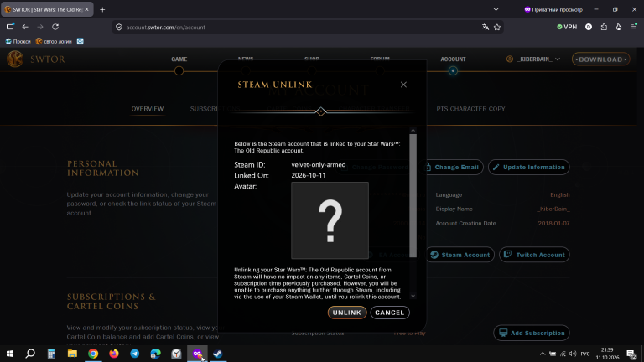
Task: Open the browser extensions icon
Action: pyautogui.click(x=604, y=27)
